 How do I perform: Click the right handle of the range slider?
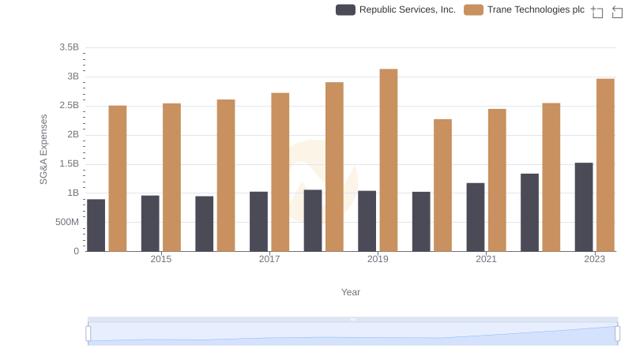click(x=617, y=334)
